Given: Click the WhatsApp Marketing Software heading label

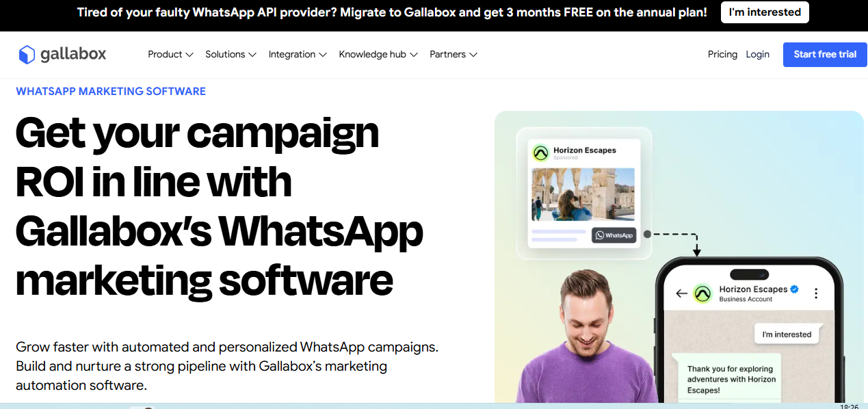Looking at the screenshot, I should coord(111,91).
